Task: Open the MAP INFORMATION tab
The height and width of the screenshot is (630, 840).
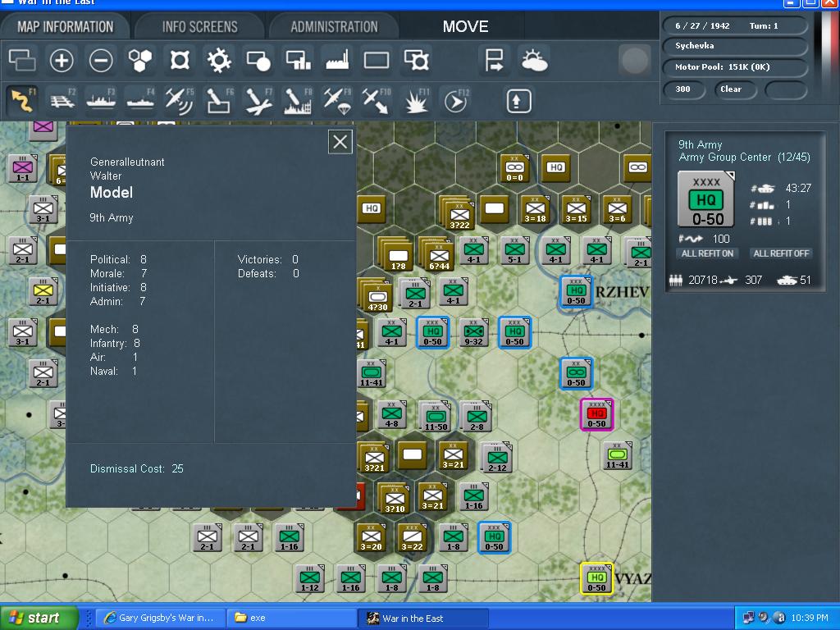Action: 66,27
